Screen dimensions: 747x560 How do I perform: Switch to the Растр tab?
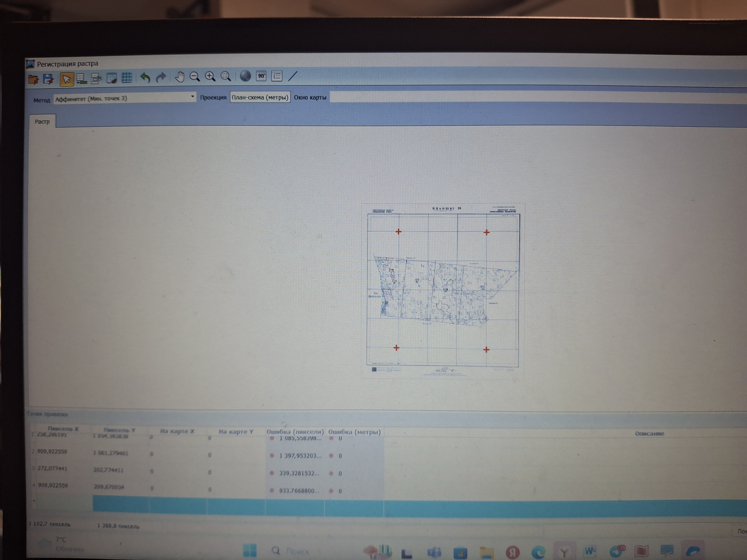[42, 122]
